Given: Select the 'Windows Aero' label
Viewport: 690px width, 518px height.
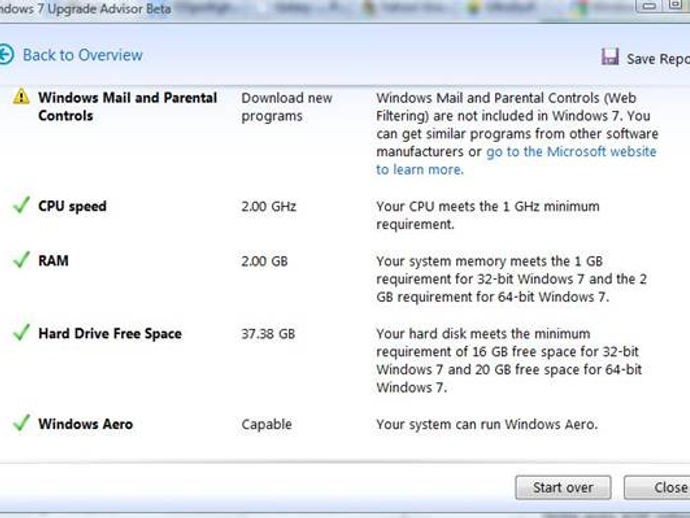Looking at the screenshot, I should coord(85,424).
